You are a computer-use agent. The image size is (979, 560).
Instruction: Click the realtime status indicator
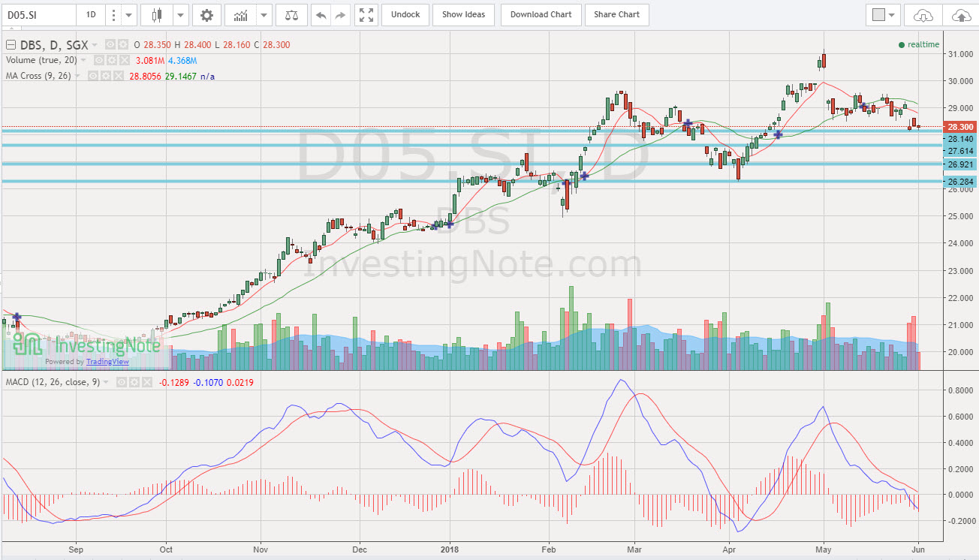click(x=918, y=45)
